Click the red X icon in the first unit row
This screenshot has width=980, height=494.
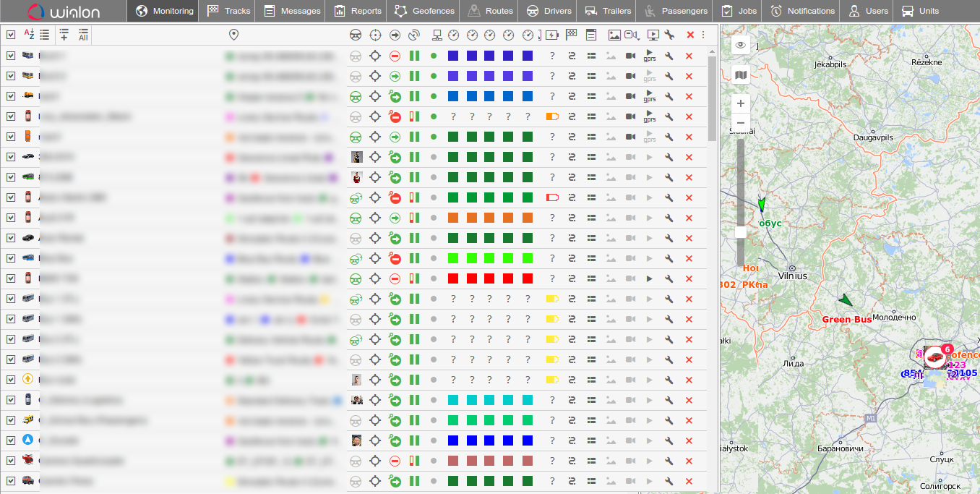689,56
